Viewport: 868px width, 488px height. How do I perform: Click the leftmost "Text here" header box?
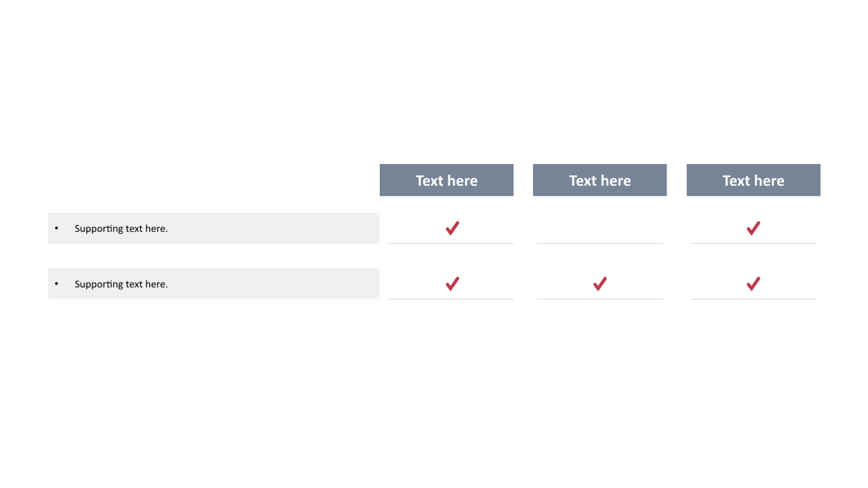446,180
